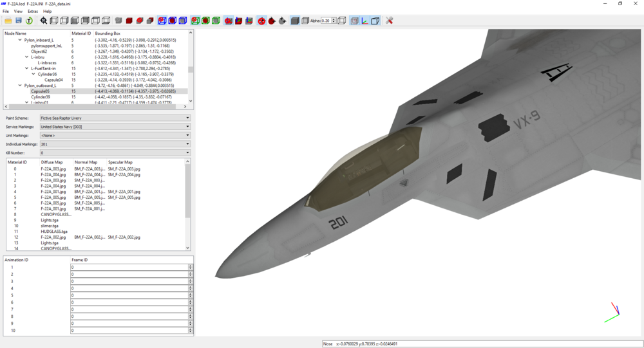The height and width of the screenshot is (348, 644).
Task: Collapse the L-FuelTank-in tree node
Action: click(x=26, y=69)
